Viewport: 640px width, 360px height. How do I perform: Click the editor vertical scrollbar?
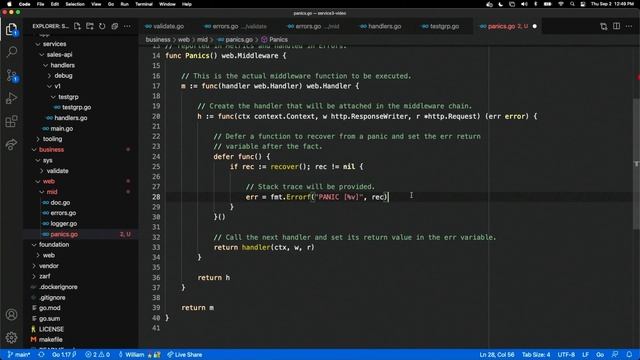(x=636, y=163)
